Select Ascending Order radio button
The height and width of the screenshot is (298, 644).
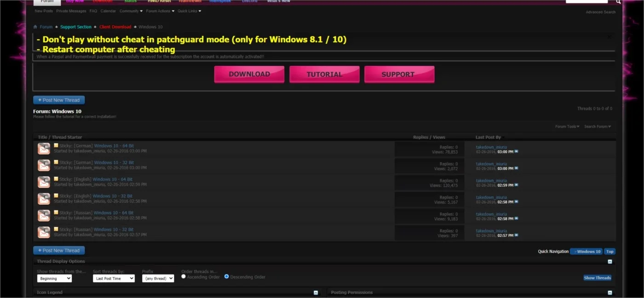184,276
